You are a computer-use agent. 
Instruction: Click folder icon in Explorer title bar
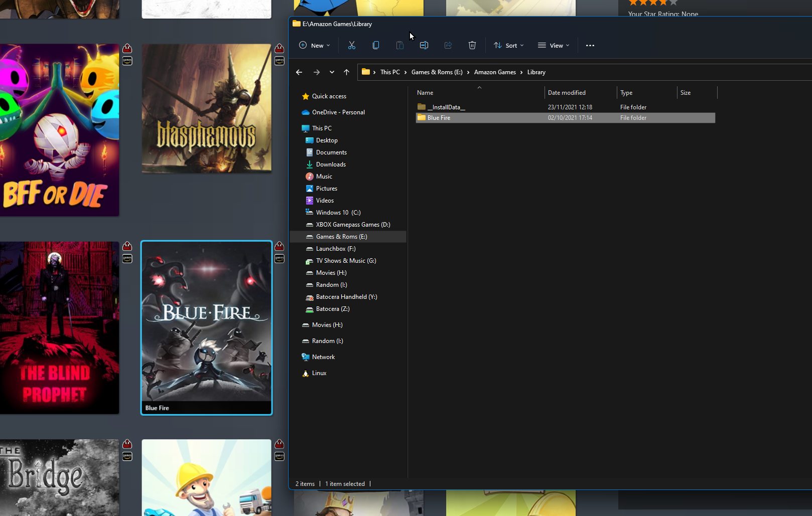(297, 24)
